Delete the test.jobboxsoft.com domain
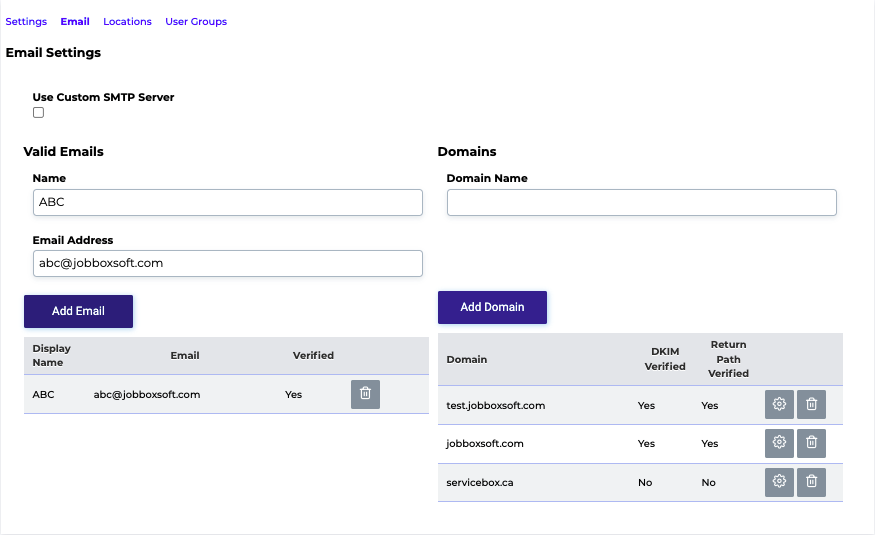Viewport: 875px width, 535px height. [x=811, y=404]
